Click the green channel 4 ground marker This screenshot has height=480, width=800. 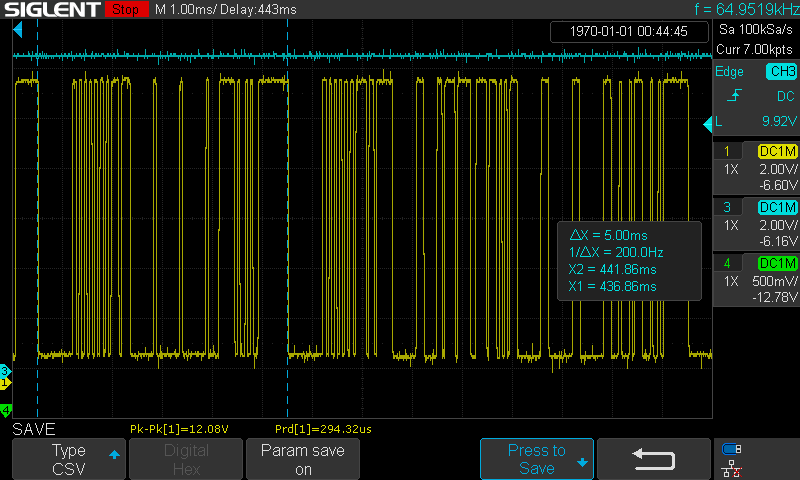point(5,411)
